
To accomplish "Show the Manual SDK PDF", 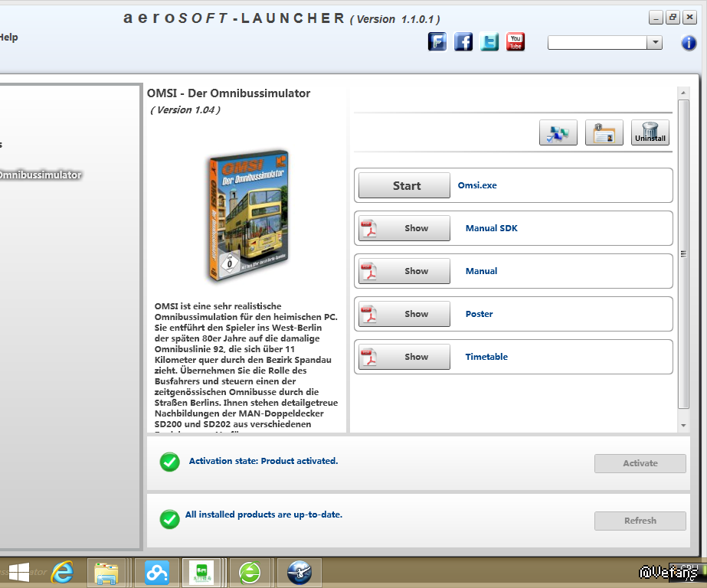I will click(x=404, y=228).
